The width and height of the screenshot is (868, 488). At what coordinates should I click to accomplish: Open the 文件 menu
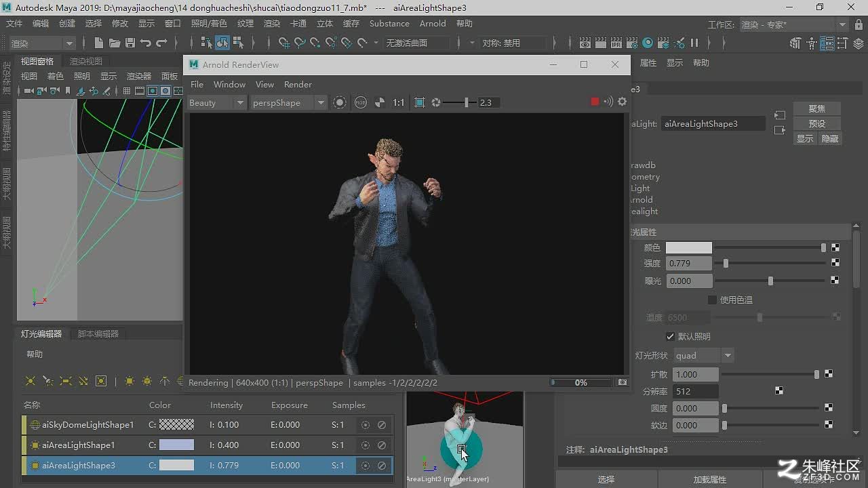14,24
